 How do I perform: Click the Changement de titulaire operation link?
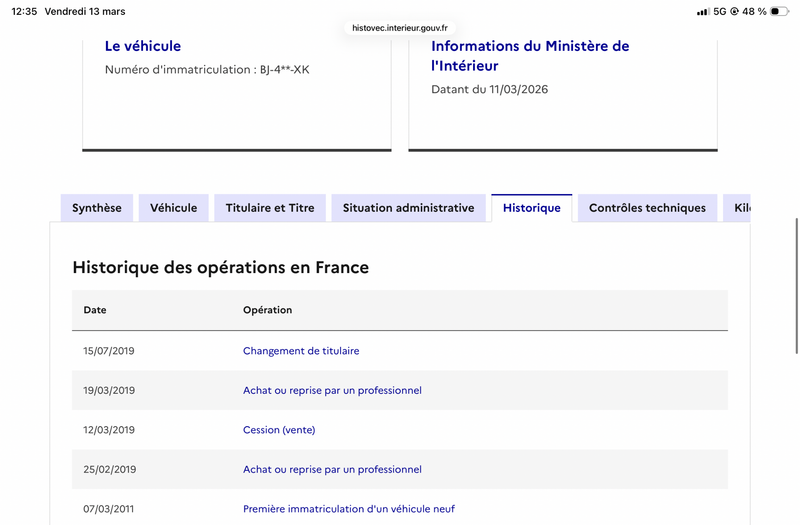click(x=301, y=351)
